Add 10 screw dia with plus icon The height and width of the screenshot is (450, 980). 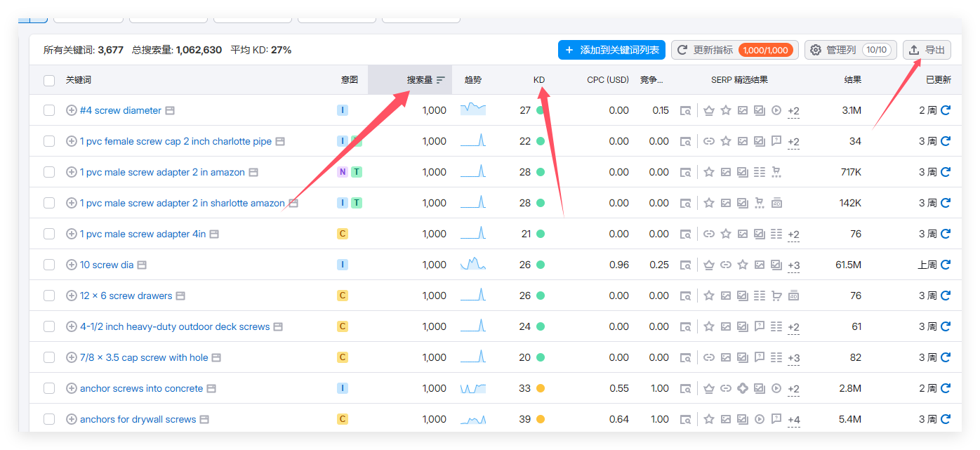(x=71, y=265)
